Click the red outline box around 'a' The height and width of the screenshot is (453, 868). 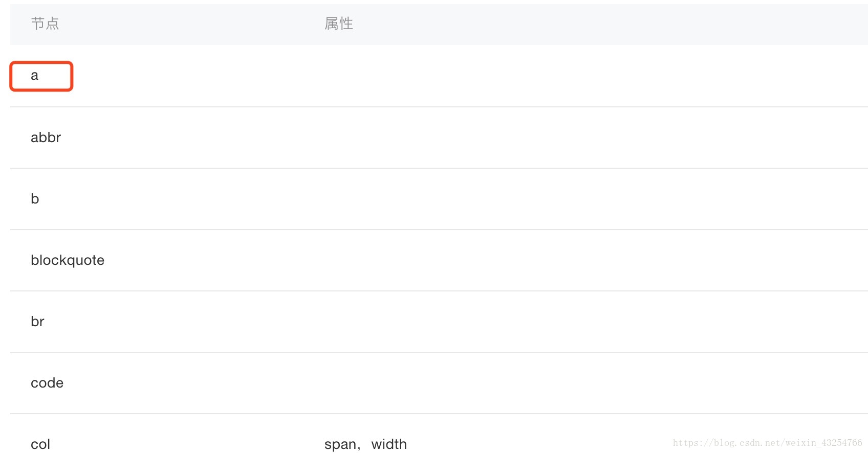coord(41,76)
